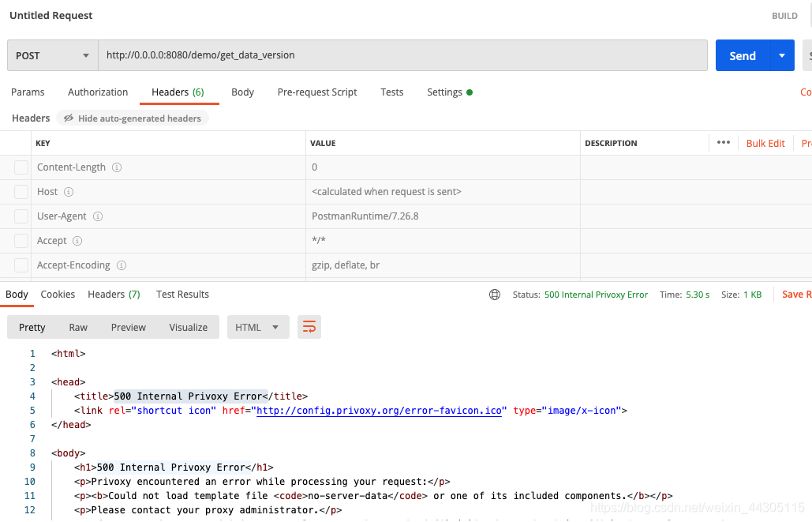Open network information via the globe icon
The image size is (812, 522).
tap(494, 294)
